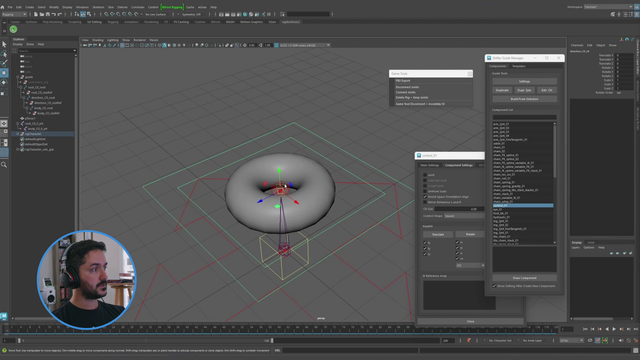Image resolution: width=640 pixels, height=360 pixels.
Task: Open the Skeleton menu
Action: point(98,7)
